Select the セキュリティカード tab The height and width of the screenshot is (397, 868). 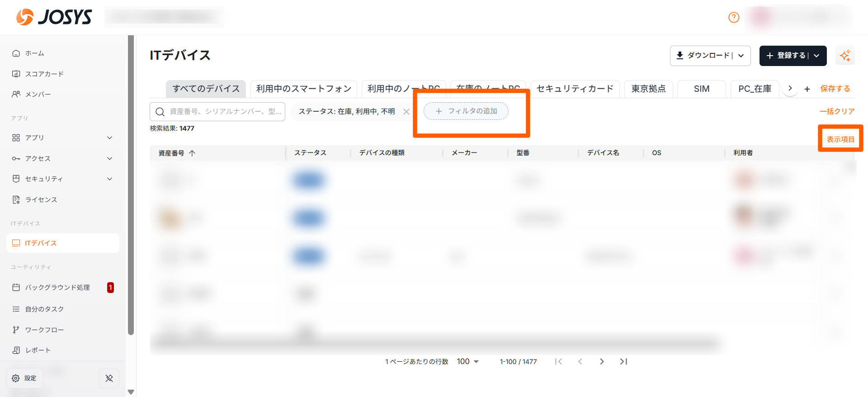pyautogui.click(x=575, y=89)
